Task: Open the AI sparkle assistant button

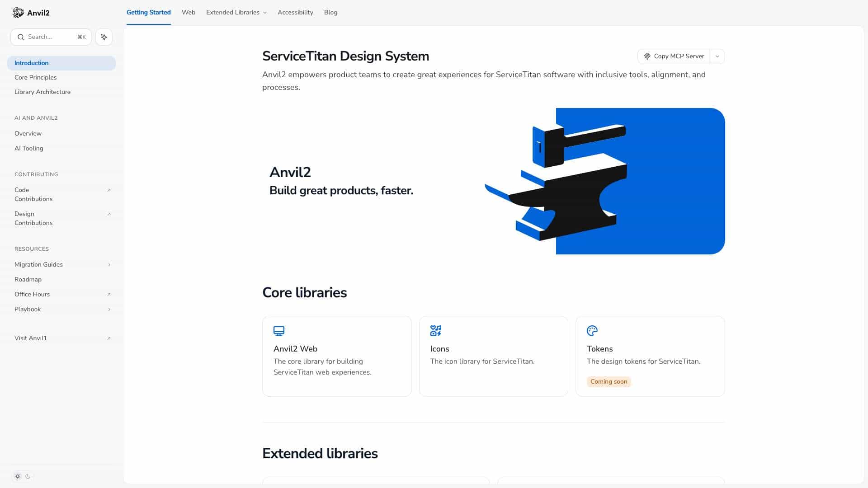Action: pos(104,37)
